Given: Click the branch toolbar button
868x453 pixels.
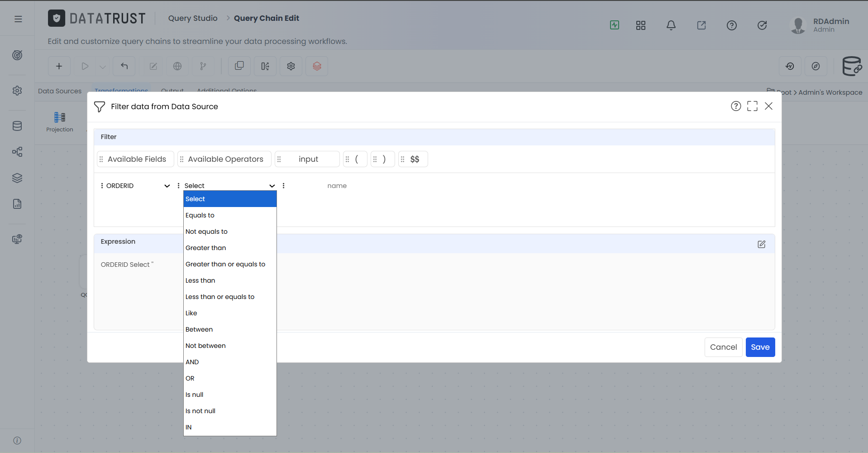Looking at the screenshot, I should [x=203, y=66].
